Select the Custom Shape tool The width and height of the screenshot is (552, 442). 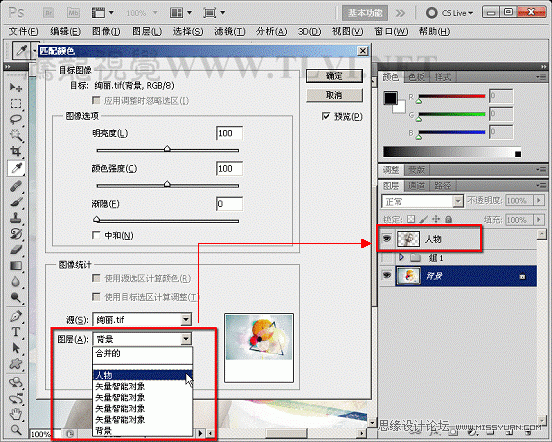pos(15,364)
